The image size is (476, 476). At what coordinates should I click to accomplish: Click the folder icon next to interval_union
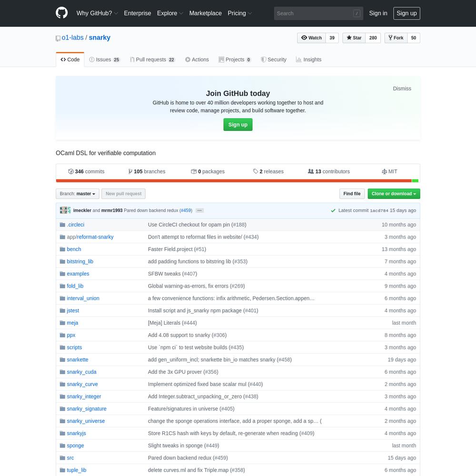[x=62, y=298]
